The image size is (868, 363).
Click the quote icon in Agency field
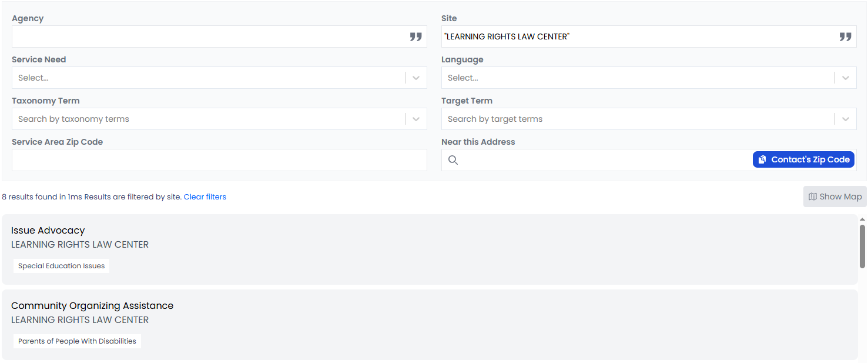point(416,37)
